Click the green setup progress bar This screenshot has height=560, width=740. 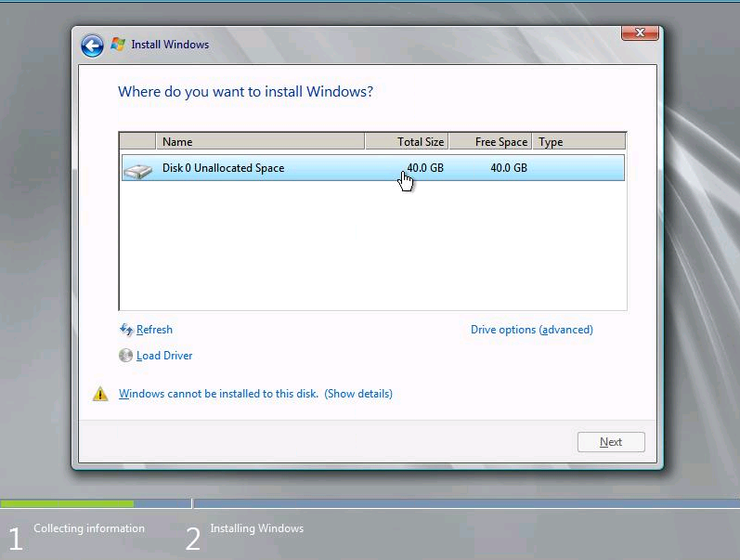[x=67, y=503]
